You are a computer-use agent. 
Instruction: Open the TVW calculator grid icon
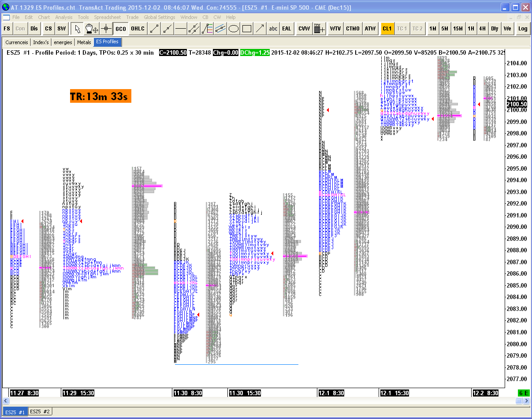pos(320,29)
